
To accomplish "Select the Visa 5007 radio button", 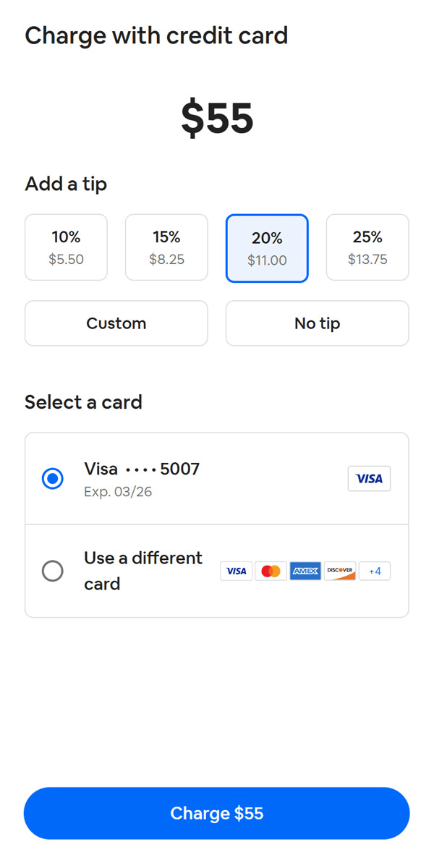I will click(53, 479).
